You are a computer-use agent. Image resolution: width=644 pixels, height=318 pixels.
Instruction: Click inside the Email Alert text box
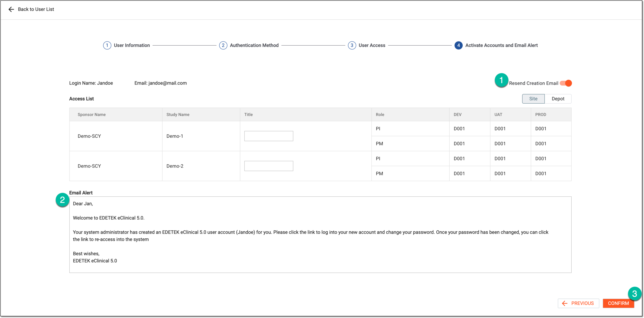coord(320,235)
